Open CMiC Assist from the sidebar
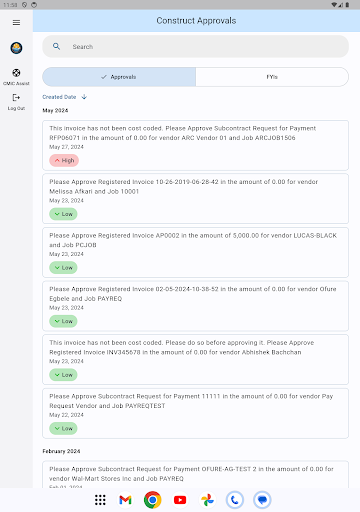Viewport: 360px width, 512px height. pos(16,77)
